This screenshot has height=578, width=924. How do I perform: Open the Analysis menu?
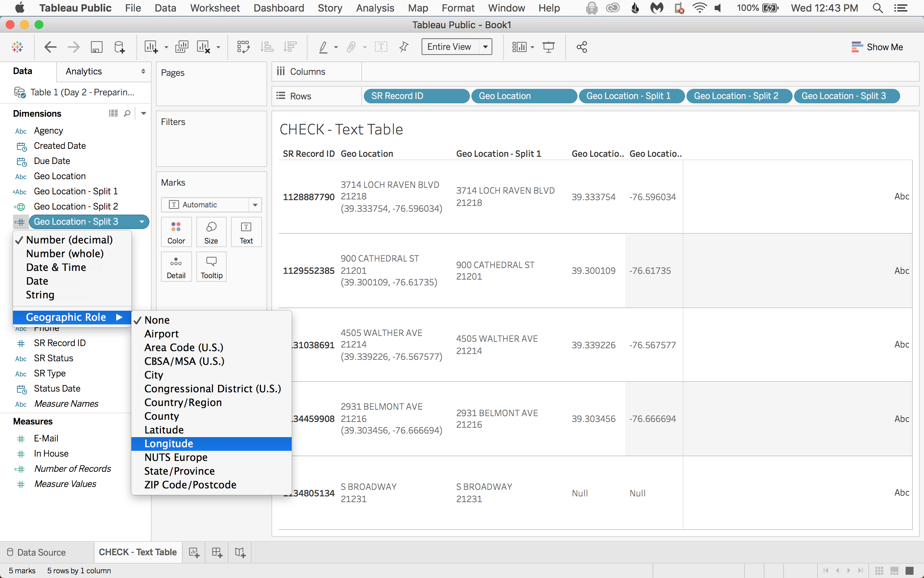[375, 8]
